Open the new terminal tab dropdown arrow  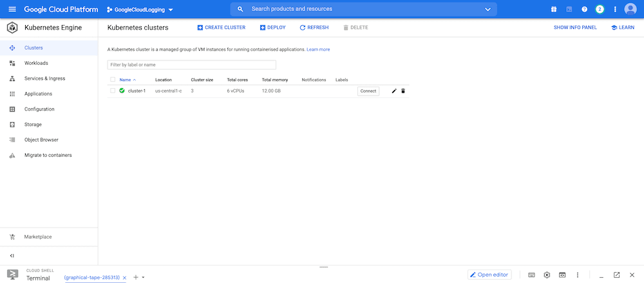click(143, 277)
